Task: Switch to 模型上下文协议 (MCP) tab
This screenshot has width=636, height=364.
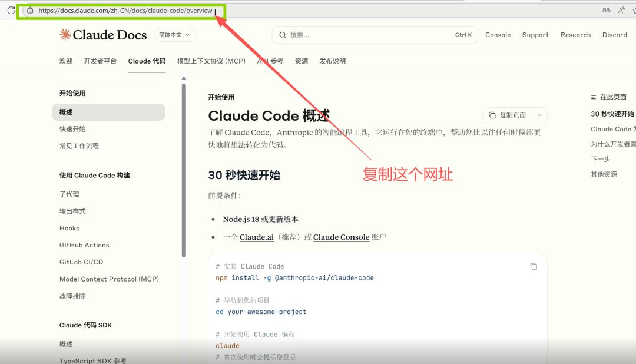Action: pyautogui.click(x=211, y=61)
